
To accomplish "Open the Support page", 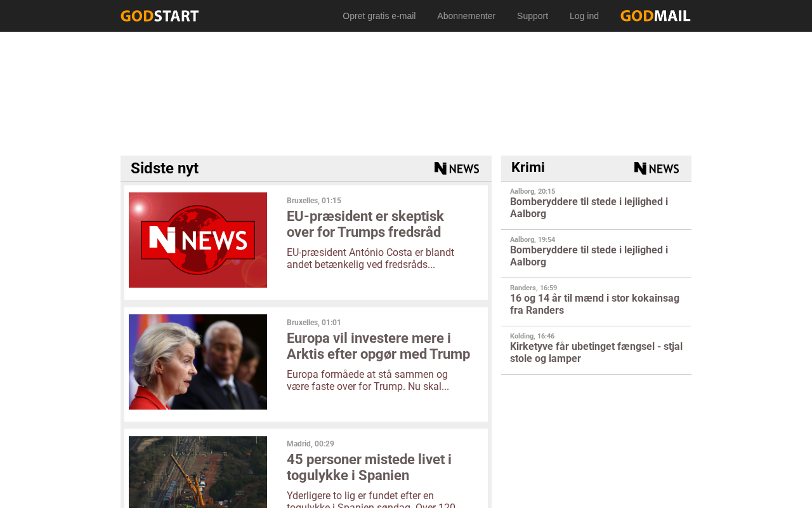I will tap(532, 16).
